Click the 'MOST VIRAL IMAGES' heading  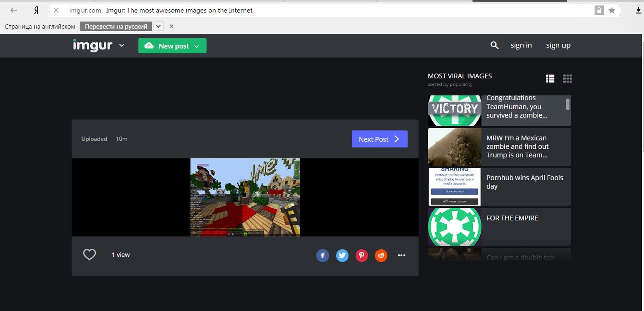[x=460, y=76]
